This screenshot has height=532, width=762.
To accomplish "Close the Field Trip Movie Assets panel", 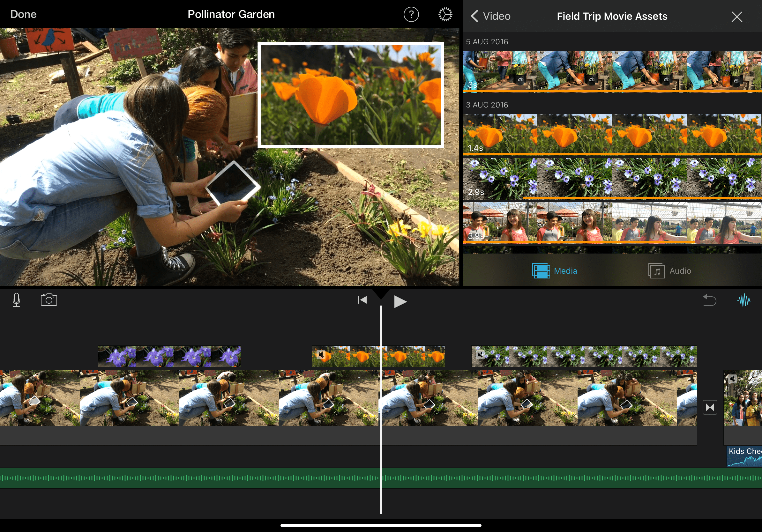I will click(736, 17).
